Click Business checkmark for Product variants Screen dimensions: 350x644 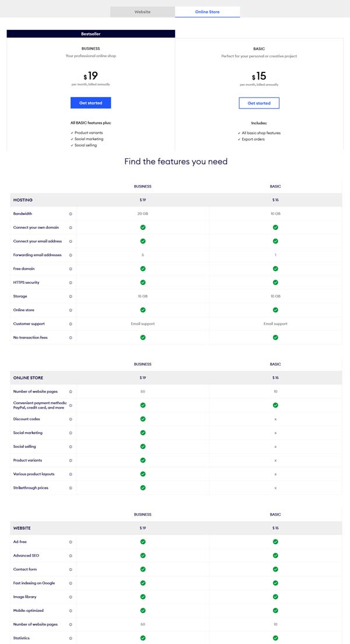(142, 460)
